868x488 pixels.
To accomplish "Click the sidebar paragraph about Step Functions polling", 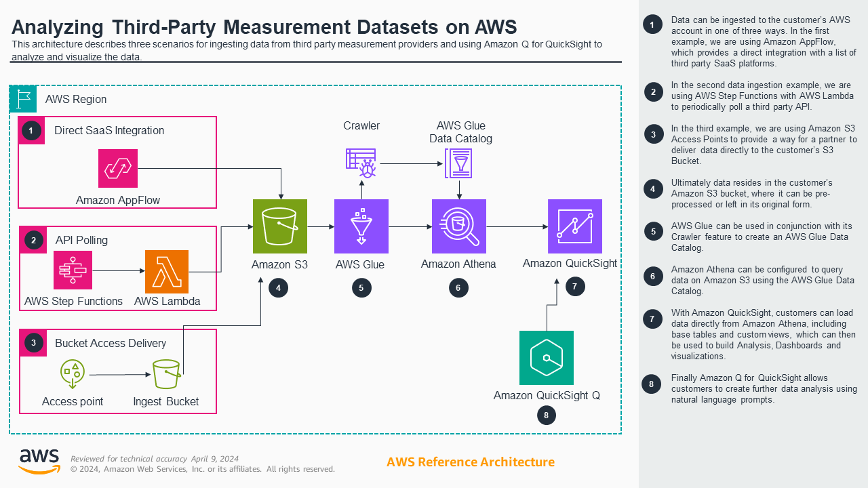I will coord(762,96).
